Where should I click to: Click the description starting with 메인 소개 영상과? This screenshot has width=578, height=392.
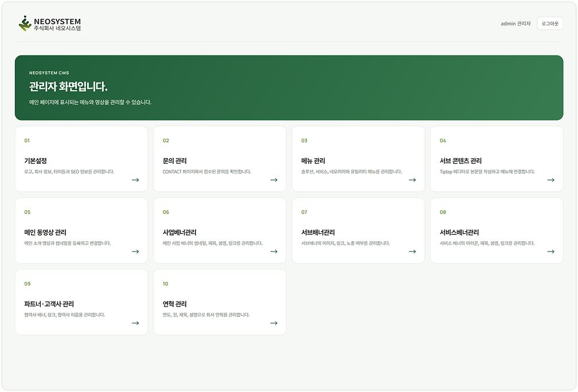pyautogui.click(x=68, y=243)
